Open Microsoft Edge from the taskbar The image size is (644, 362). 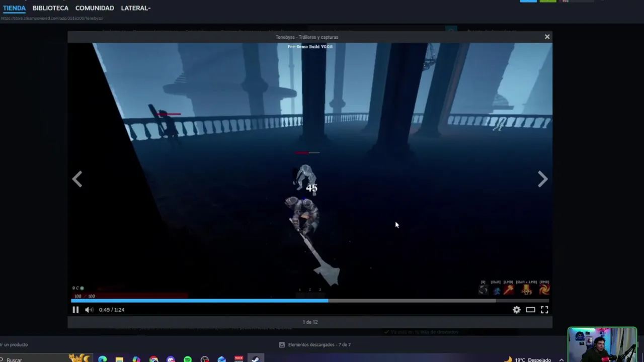click(x=103, y=359)
